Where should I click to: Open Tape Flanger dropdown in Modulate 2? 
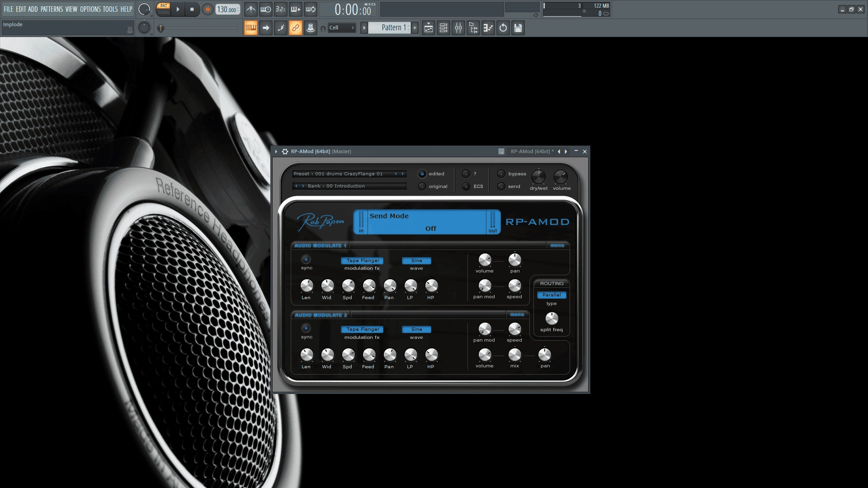(x=362, y=329)
